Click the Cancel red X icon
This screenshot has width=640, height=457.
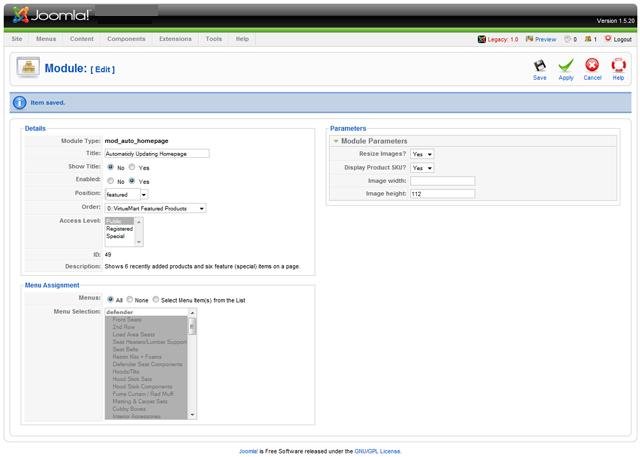pos(592,65)
